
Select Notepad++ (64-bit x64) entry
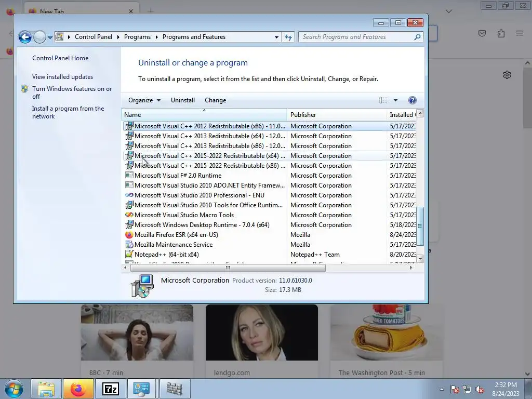167,255
